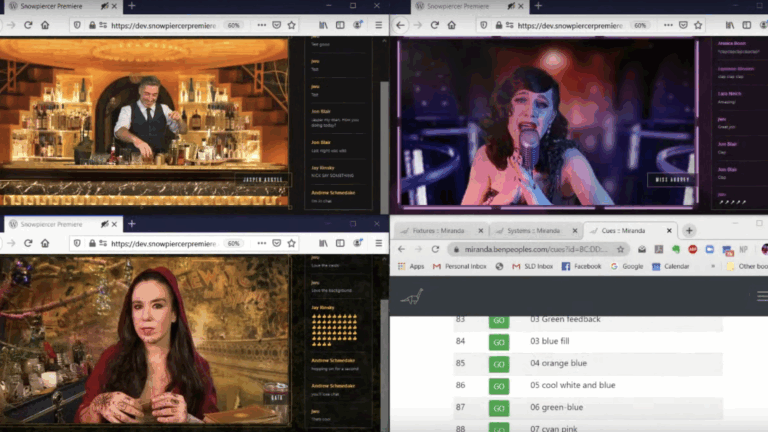Viewport: 768px width, 432px height.
Task: Go home in top-left Firefox window
Action: click(x=45, y=25)
